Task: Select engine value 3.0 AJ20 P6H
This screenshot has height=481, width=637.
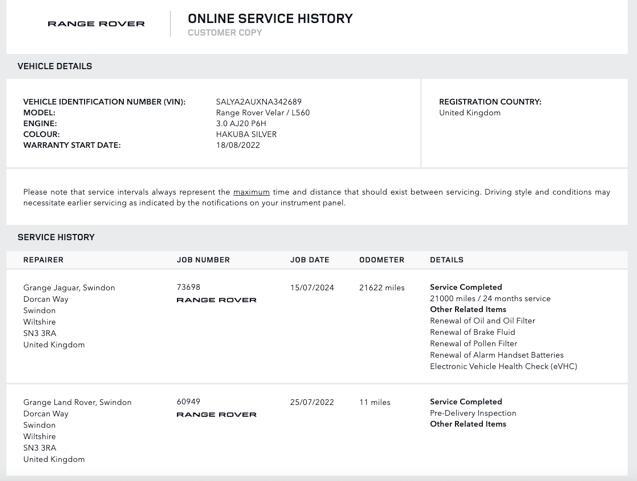Action: tap(241, 124)
